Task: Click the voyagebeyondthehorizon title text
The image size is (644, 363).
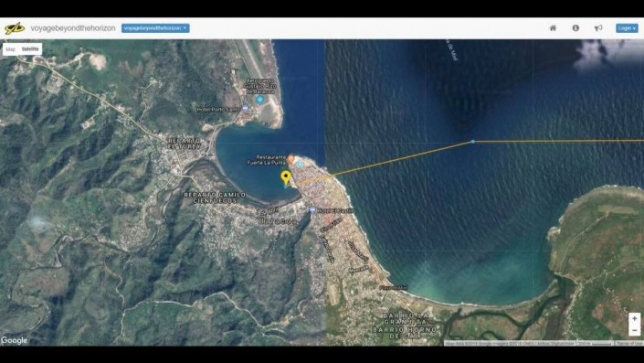Action: click(73, 28)
